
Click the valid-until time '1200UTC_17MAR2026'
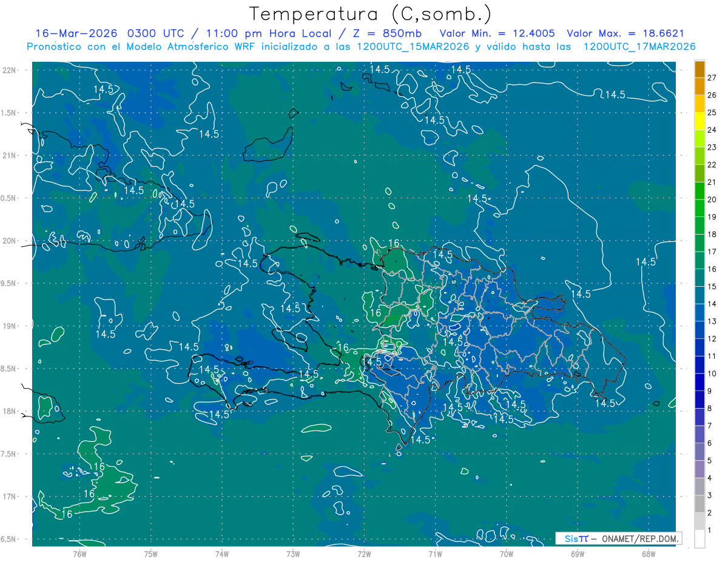[x=639, y=47]
